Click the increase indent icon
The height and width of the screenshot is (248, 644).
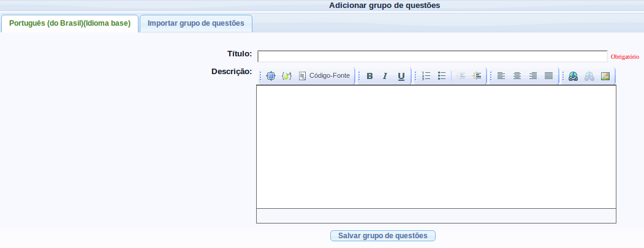[477, 76]
